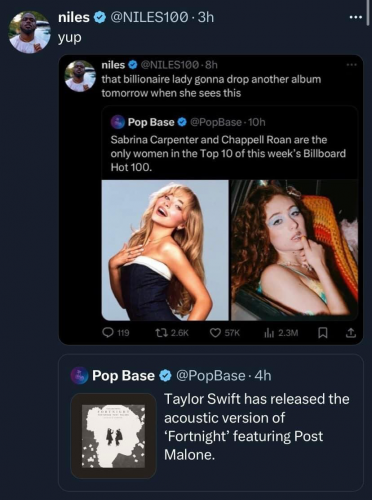Click the @PopBase handle with 10h timestamp
Image resolution: width=372 pixels, height=500 pixels.
coord(216,122)
